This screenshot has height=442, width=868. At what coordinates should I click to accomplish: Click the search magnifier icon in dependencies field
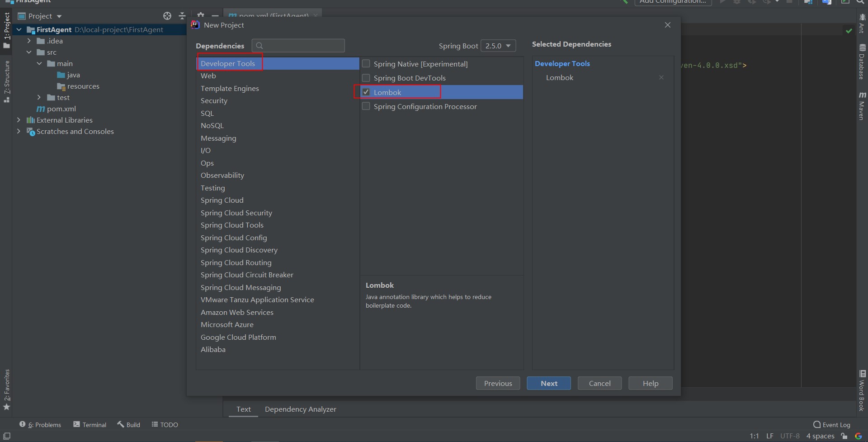(x=259, y=46)
